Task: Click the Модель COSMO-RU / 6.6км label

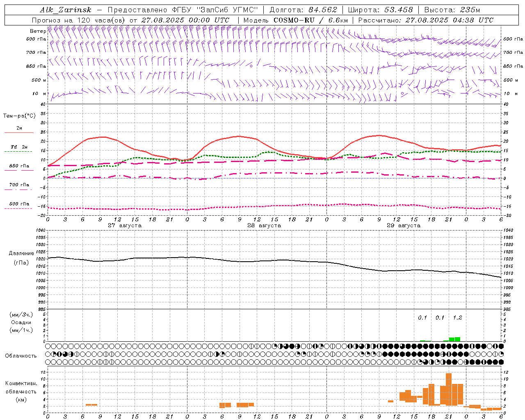Action: (296, 20)
